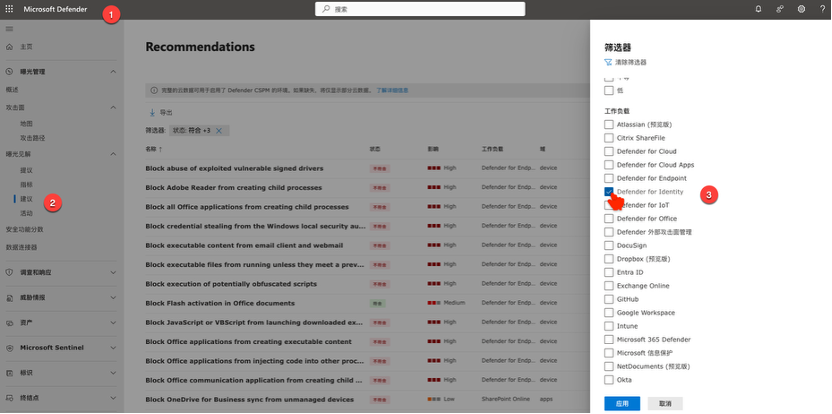This screenshot has height=414, width=832.
Task: Open 'Block executable content from email client' row
Action: pyautogui.click(x=244, y=245)
